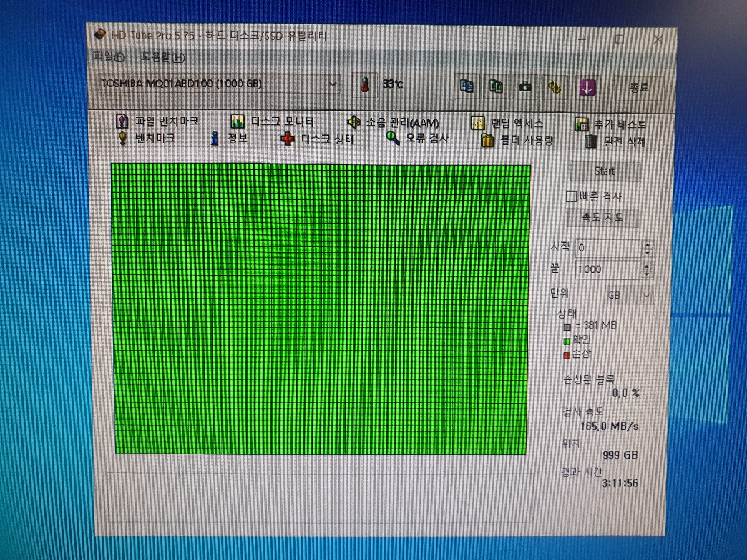Click the camera save screenshot icon

coord(525,87)
